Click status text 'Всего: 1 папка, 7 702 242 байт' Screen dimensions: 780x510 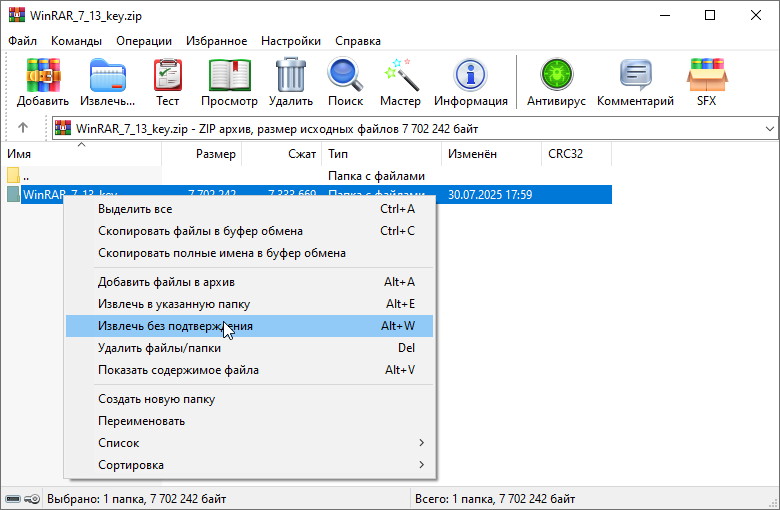(495, 499)
